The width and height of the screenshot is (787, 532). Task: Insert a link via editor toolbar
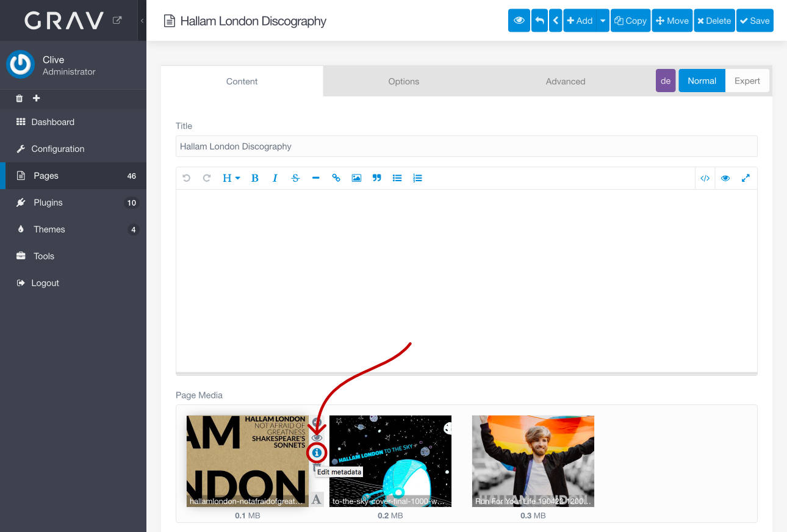pos(336,178)
